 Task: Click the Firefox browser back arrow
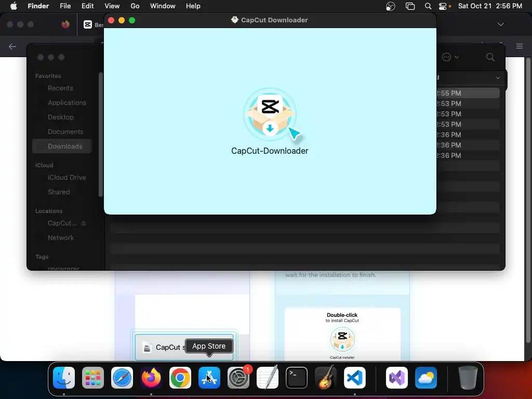[12, 46]
